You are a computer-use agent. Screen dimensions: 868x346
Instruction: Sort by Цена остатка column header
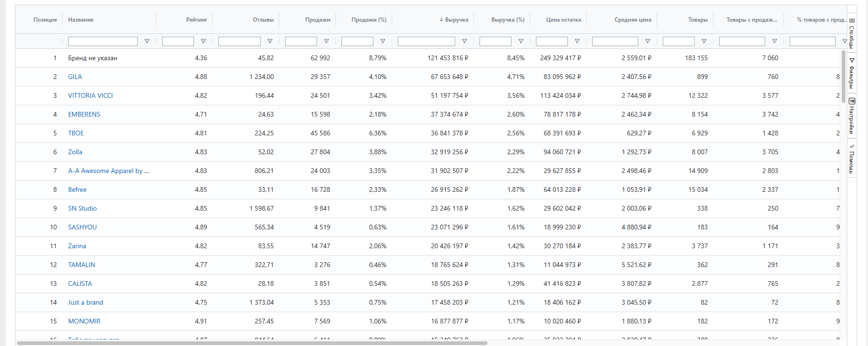click(563, 20)
